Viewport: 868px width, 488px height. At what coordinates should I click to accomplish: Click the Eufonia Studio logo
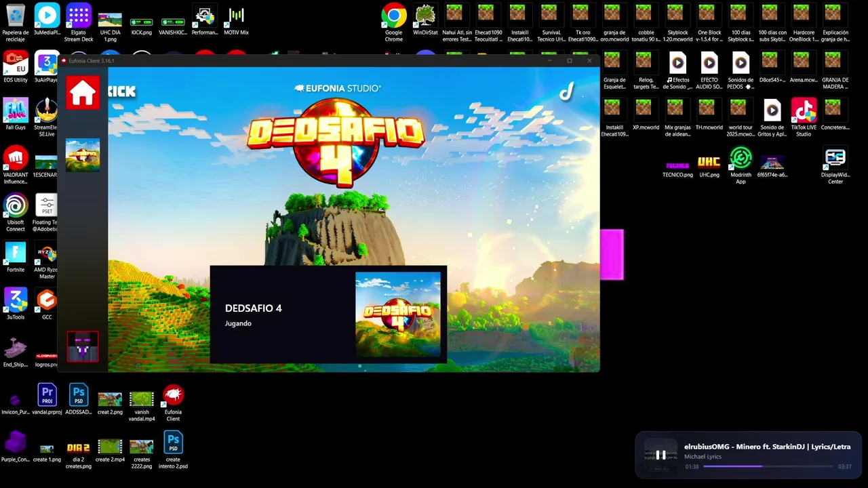[x=338, y=88]
